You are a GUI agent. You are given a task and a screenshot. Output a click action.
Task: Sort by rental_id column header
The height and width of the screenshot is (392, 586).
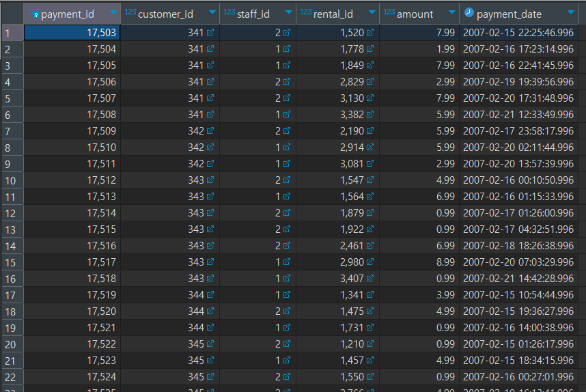[333, 14]
